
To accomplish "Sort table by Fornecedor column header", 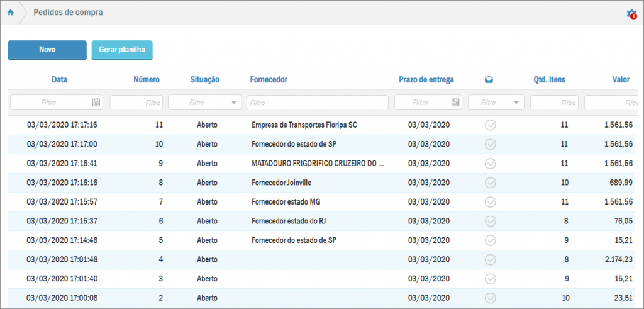I will point(269,80).
